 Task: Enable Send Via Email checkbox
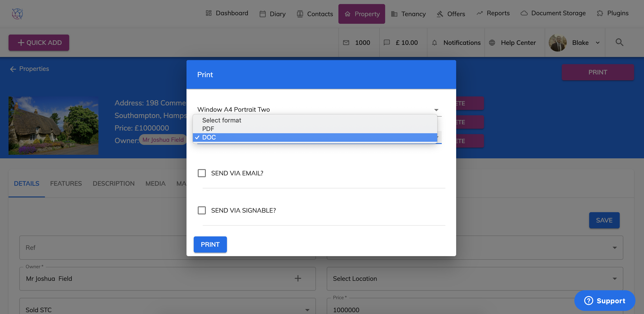point(202,173)
